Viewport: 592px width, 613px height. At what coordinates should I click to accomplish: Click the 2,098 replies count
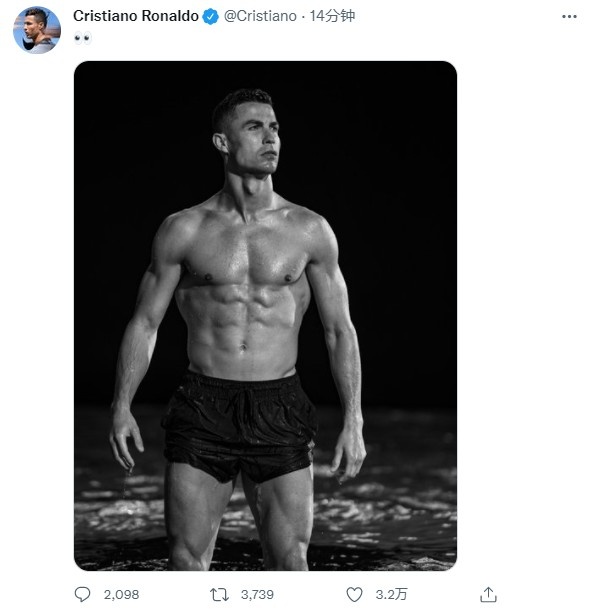[121, 595]
